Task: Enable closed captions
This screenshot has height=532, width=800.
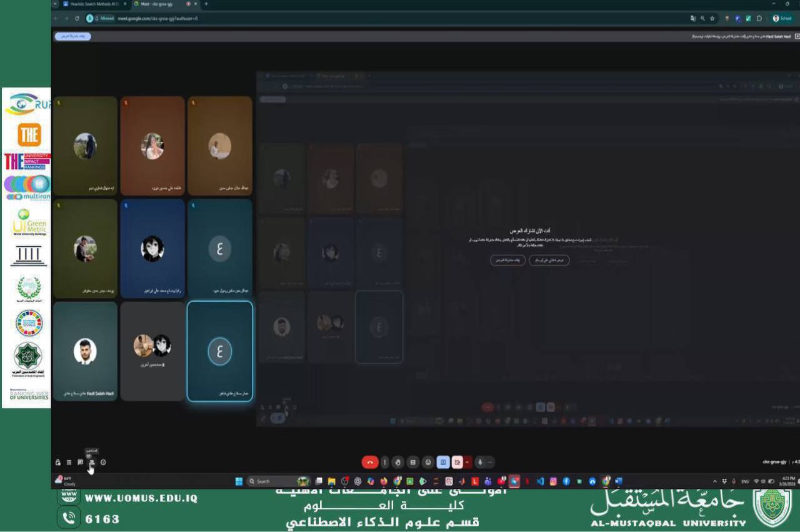Action: (x=411, y=462)
